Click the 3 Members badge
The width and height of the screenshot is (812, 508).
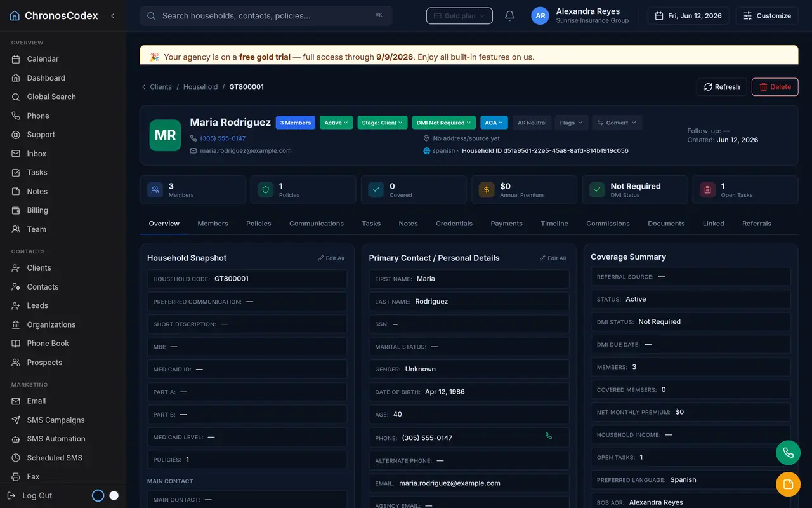pos(296,123)
